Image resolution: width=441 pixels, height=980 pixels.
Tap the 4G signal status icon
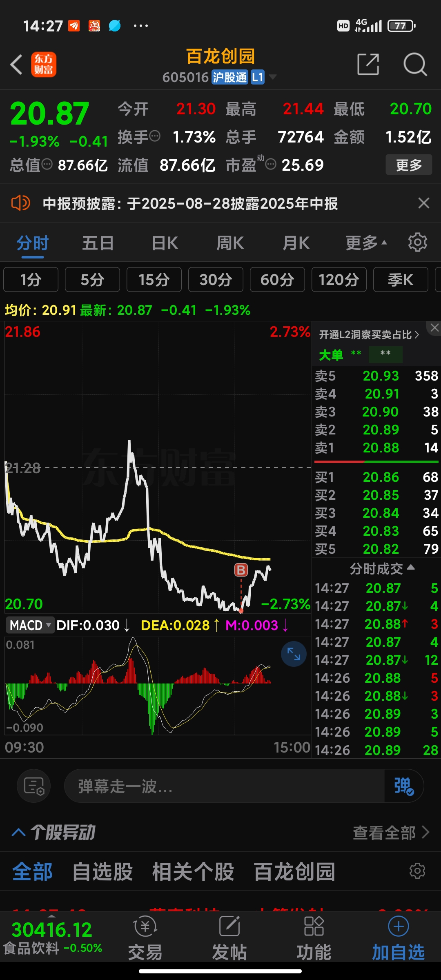[x=368, y=26]
